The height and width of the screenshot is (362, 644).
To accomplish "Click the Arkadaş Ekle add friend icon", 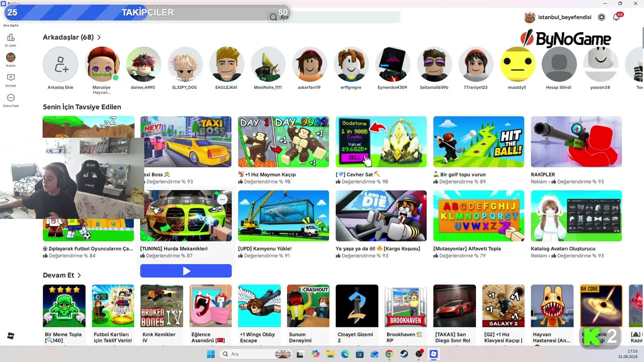I will 61,64.
